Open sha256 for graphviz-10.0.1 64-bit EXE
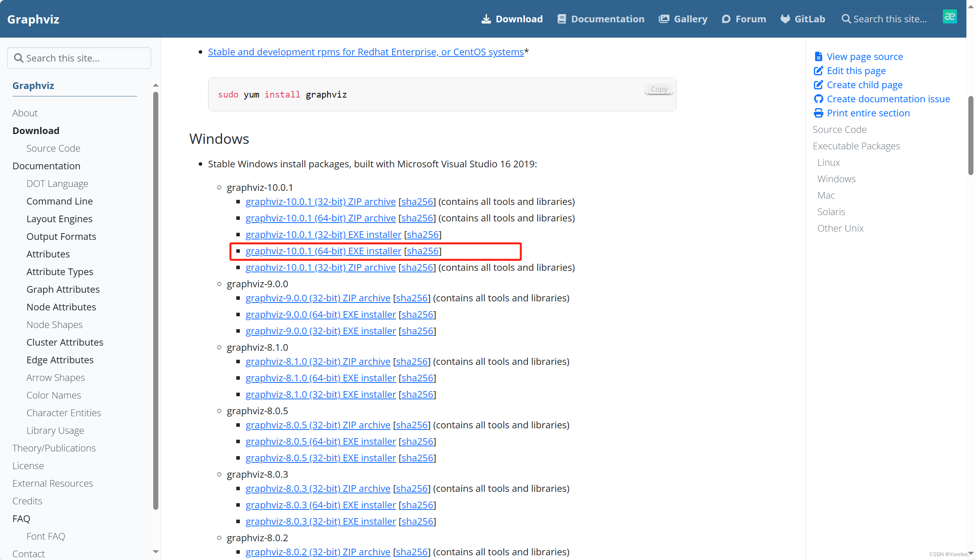Screen dimensions: 975x560 tap(423, 251)
